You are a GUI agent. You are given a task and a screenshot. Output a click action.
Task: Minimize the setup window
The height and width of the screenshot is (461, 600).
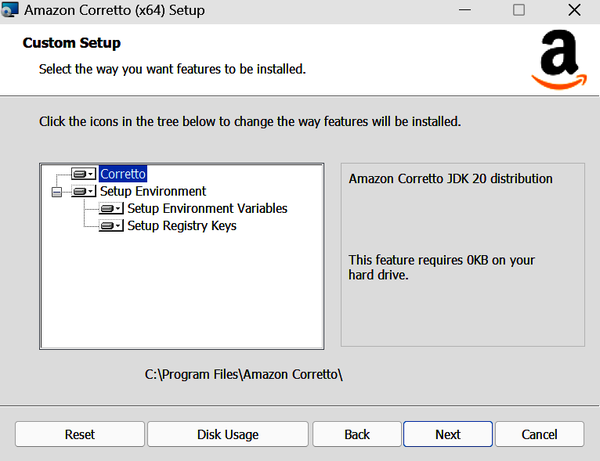(x=465, y=10)
